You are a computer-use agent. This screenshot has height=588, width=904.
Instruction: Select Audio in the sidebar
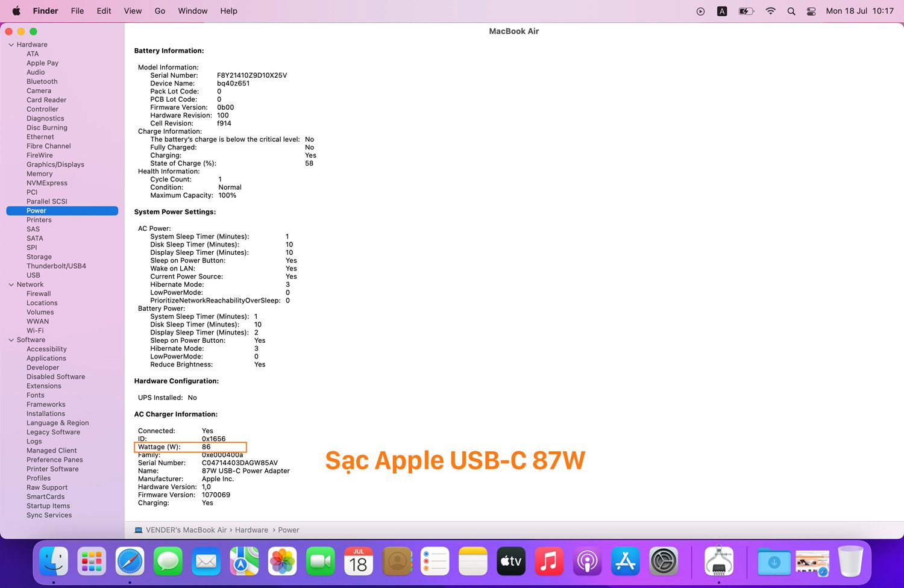[36, 72]
